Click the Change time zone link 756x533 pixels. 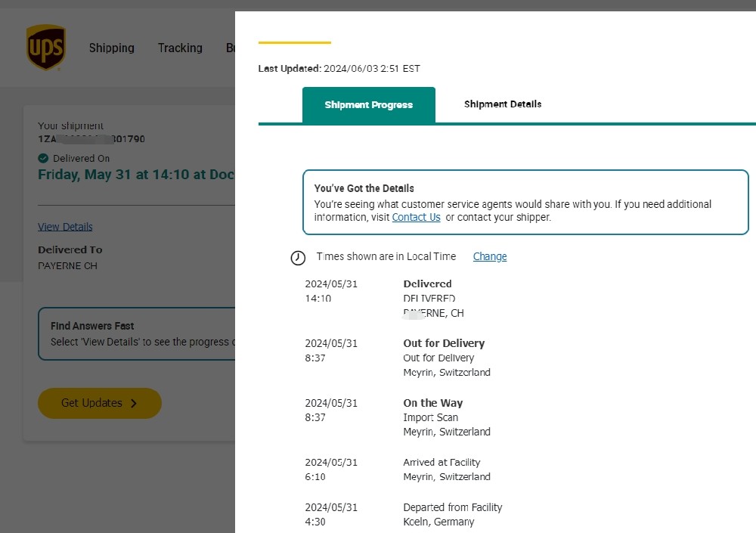(490, 256)
